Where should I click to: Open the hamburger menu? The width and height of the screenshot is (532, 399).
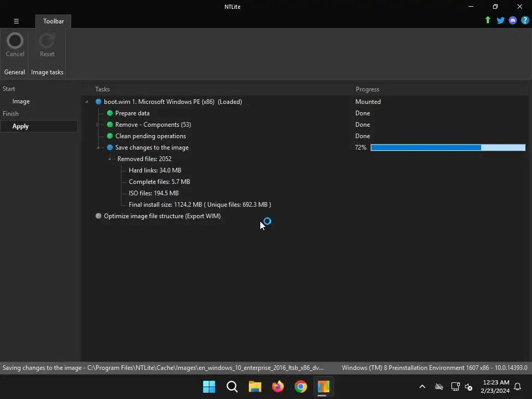(16, 21)
